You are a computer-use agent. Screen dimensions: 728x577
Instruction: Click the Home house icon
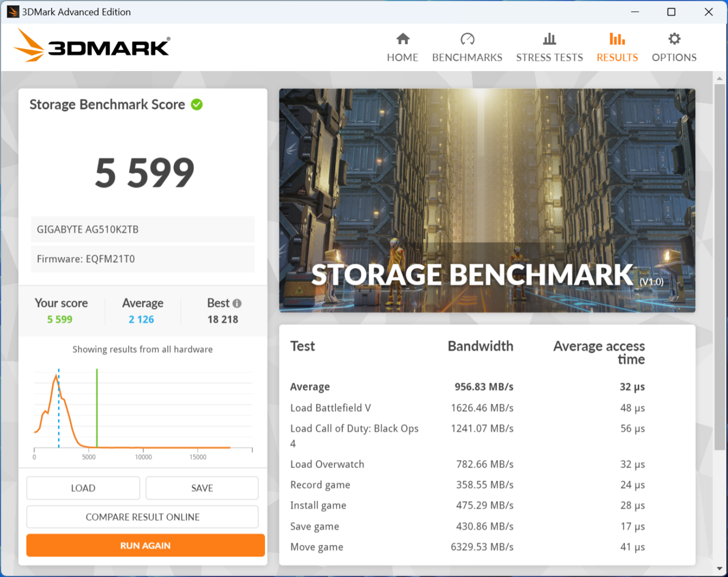(x=403, y=39)
